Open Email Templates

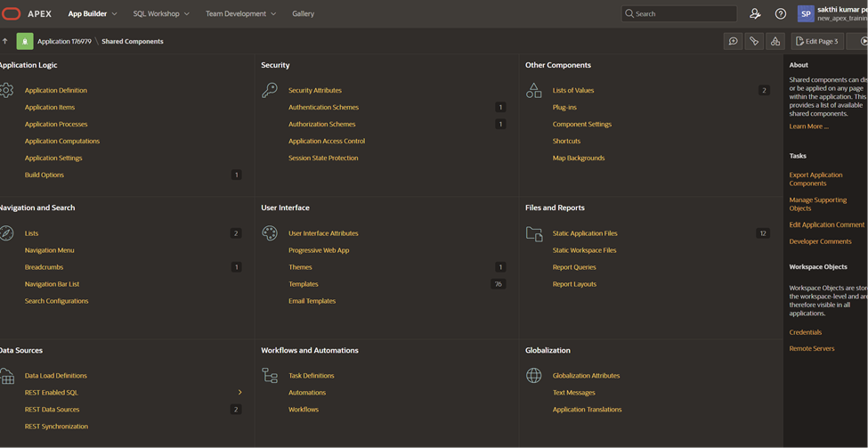pos(312,301)
